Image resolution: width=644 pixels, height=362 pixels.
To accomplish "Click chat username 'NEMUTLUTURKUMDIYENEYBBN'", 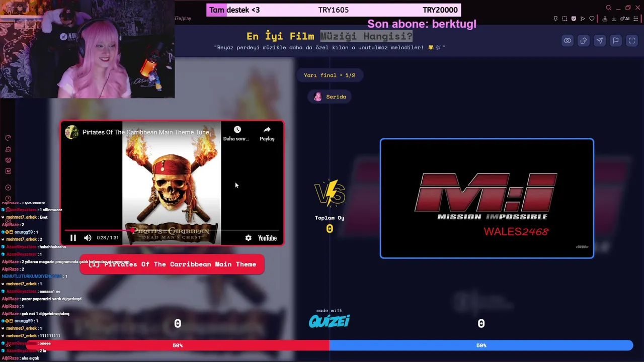I will (x=32, y=277).
